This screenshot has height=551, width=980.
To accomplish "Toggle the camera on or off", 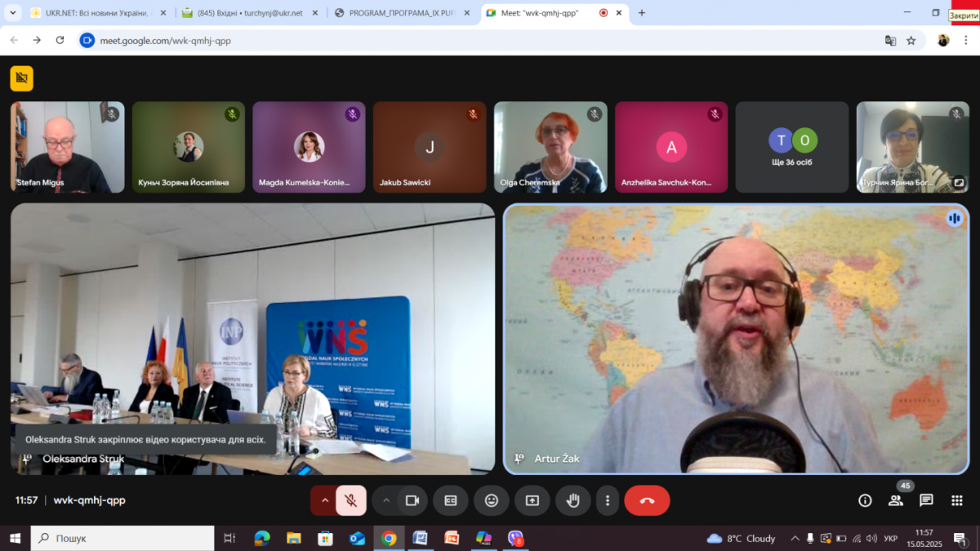I will point(412,500).
